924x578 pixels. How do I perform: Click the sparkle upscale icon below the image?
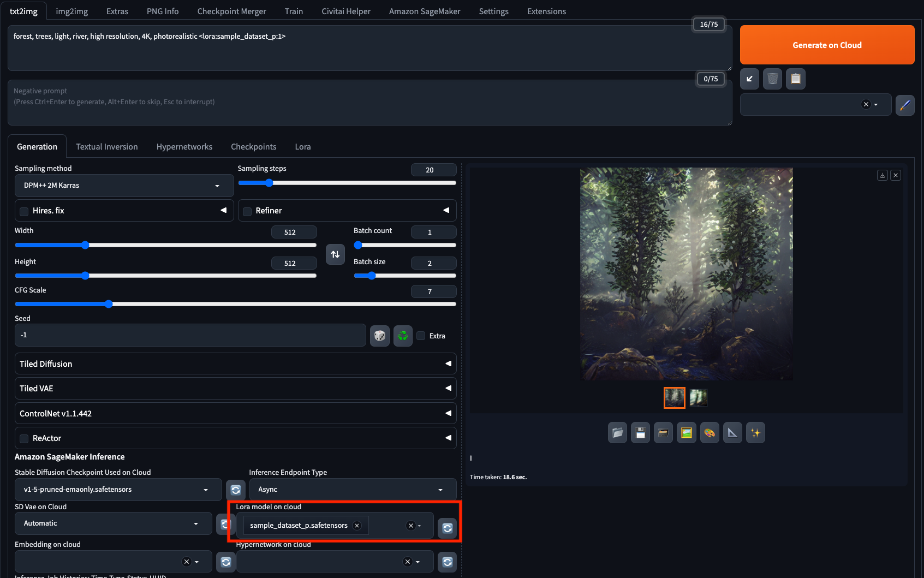(x=755, y=433)
